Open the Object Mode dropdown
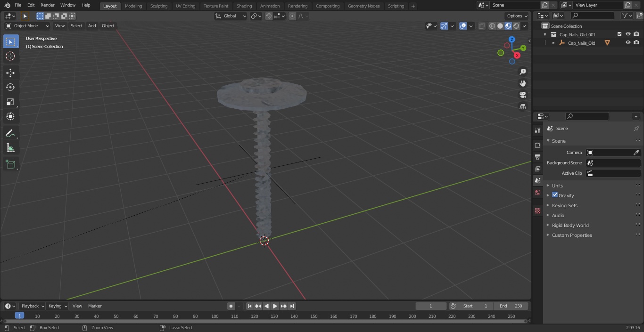Viewport: 644px width, 332px height. [x=27, y=26]
